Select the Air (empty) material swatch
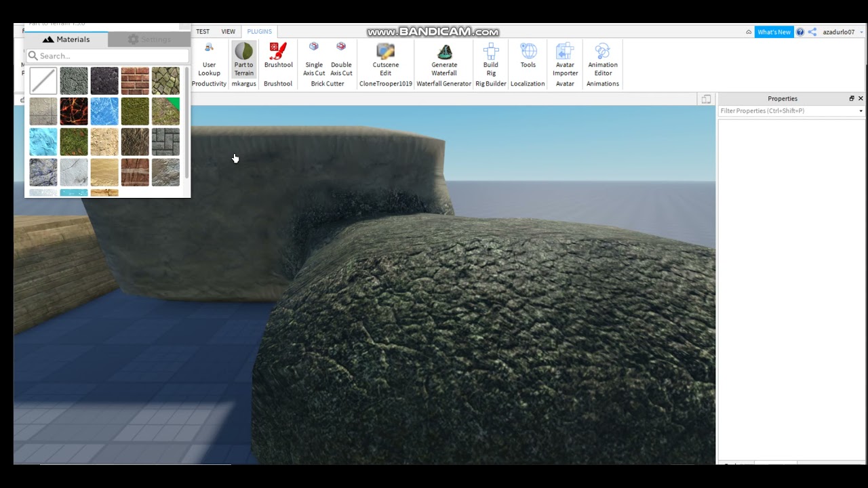 tap(43, 81)
